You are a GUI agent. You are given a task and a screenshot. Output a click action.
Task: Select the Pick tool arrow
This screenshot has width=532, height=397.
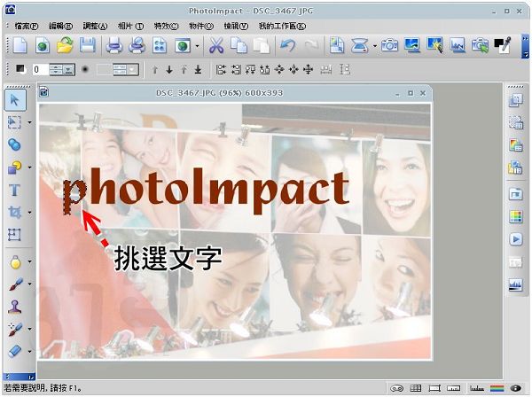pyautogui.click(x=15, y=100)
